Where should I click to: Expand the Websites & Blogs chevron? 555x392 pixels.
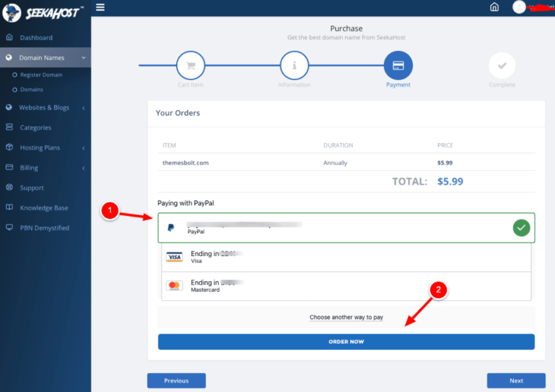click(x=83, y=108)
